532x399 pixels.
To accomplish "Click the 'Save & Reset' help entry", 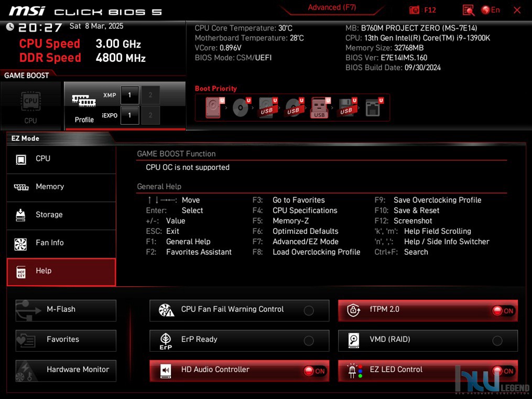I will (416, 210).
